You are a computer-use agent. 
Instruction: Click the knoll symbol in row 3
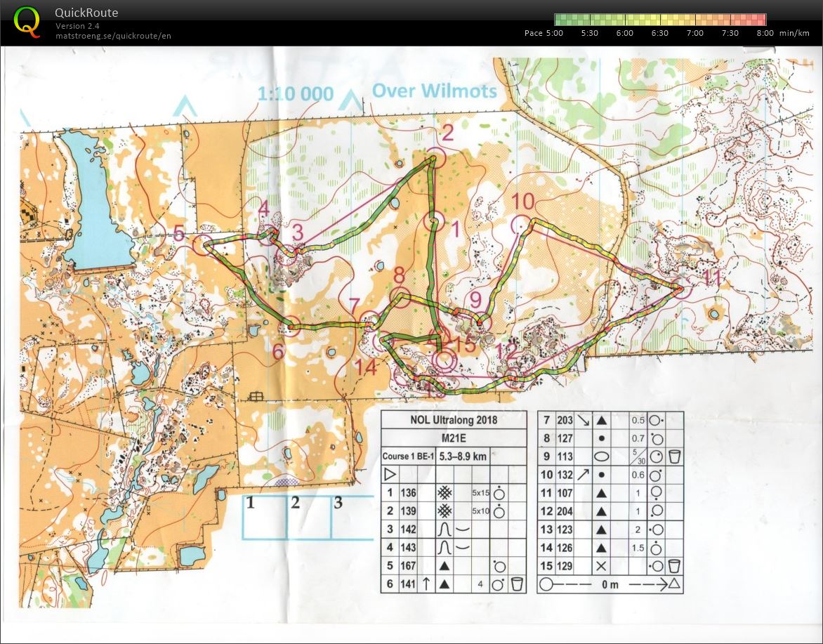(x=444, y=528)
